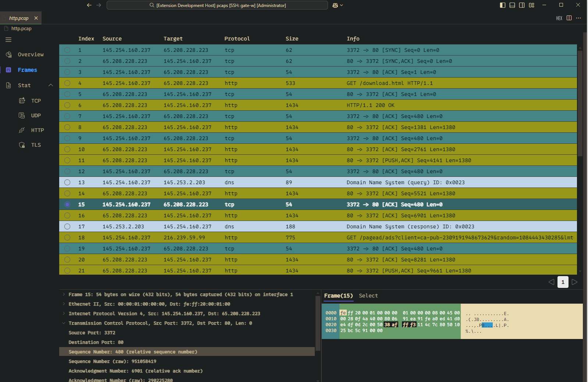
Task: Click the UDP stat icon
Action: (x=22, y=115)
